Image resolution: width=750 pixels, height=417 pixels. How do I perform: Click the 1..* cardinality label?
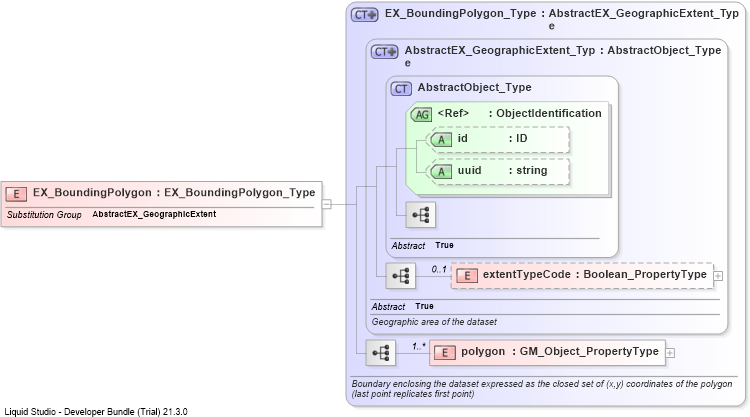[419, 346]
